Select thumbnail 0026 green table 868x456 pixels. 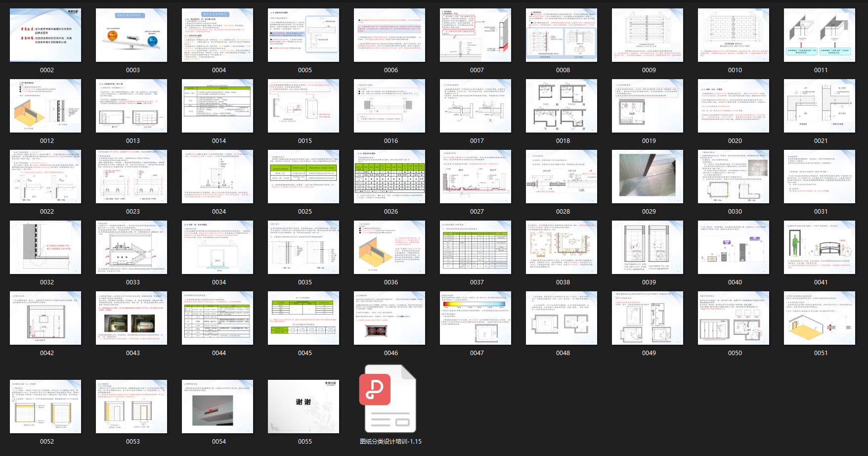[x=390, y=177]
